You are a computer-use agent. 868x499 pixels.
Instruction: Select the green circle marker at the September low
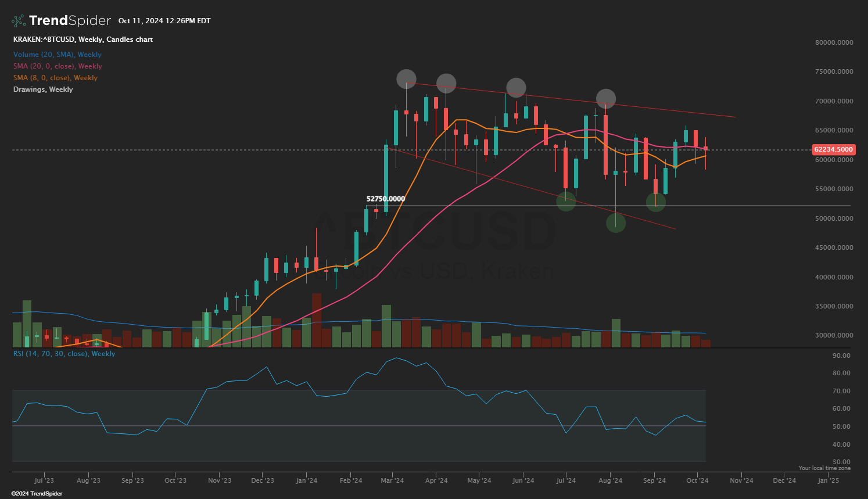(655, 201)
